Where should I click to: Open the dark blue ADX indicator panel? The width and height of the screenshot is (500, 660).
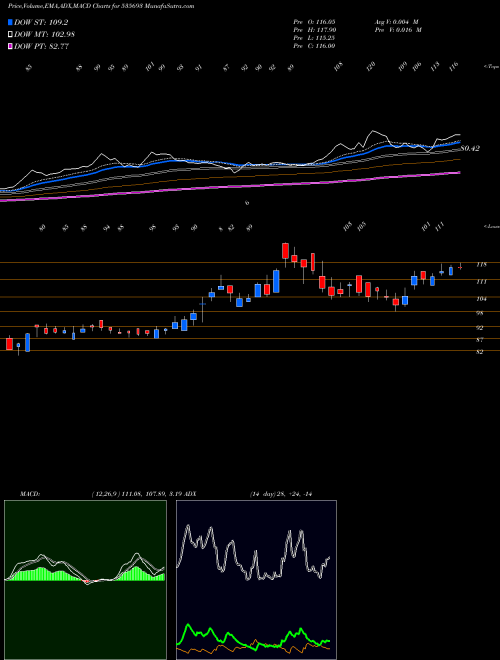pos(256,580)
